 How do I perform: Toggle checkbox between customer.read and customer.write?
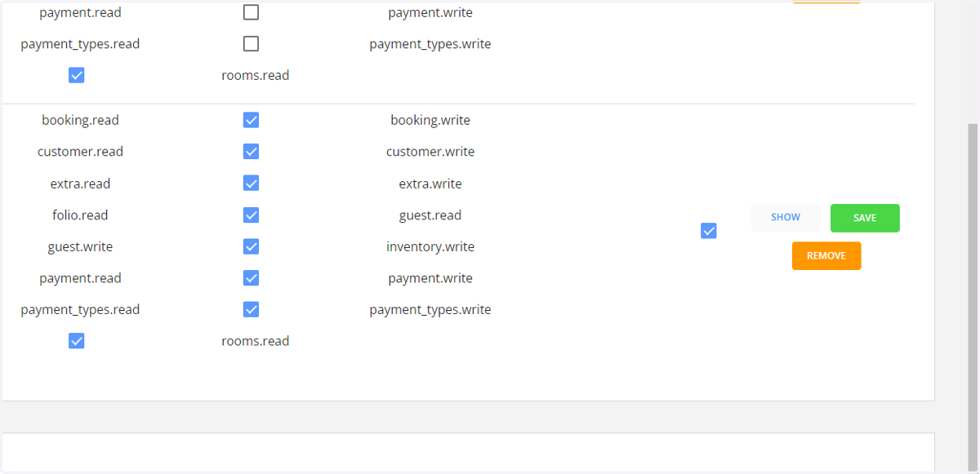(252, 152)
